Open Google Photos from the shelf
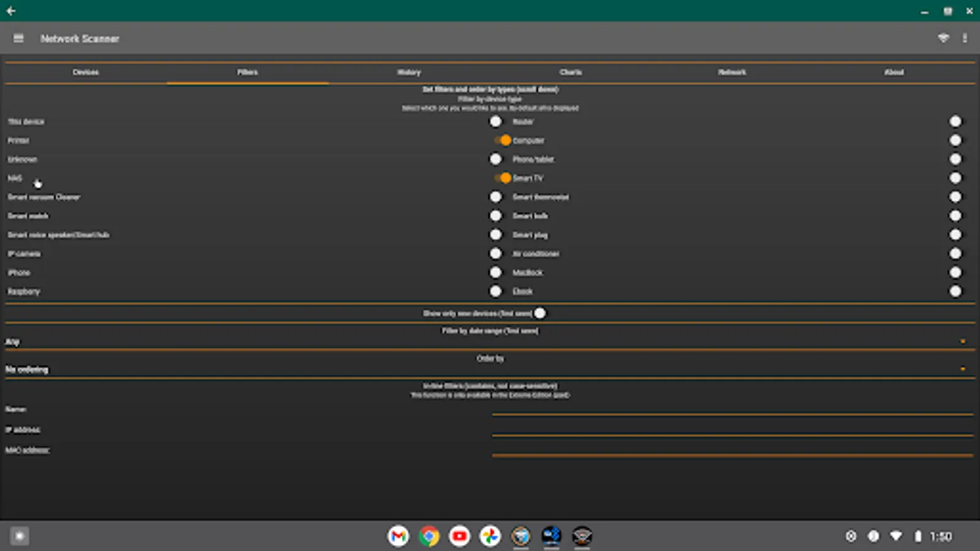 pyautogui.click(x=490, y=536)
